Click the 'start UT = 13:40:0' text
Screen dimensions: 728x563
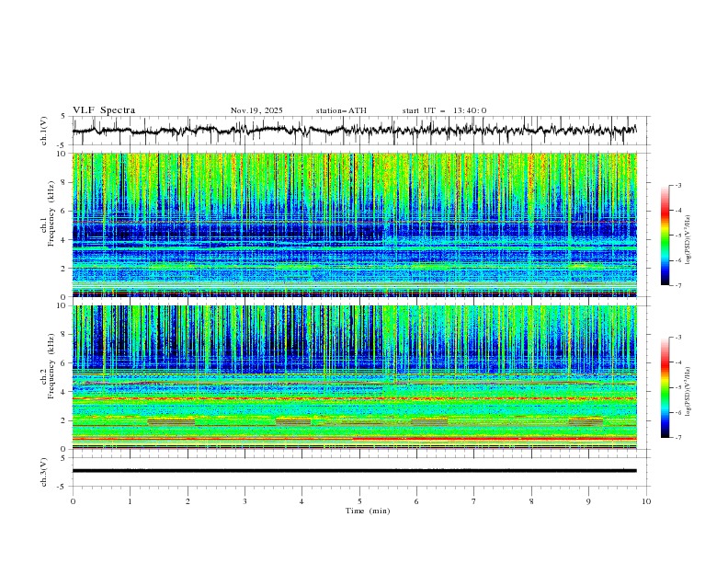444,110
